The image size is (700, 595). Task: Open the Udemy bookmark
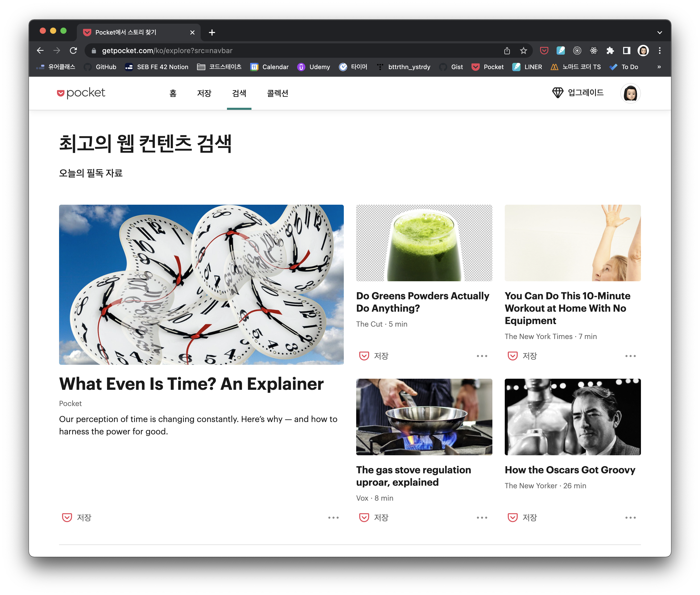314,67
